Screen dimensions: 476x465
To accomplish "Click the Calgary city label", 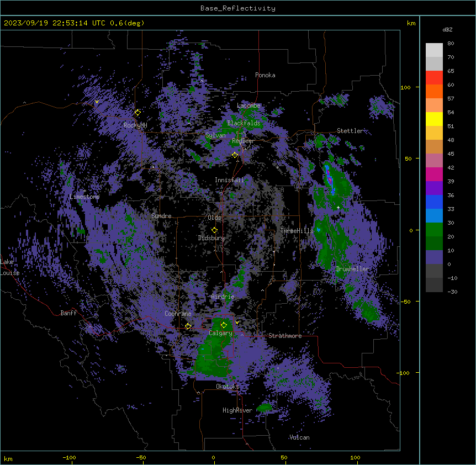I will (220, 333).
